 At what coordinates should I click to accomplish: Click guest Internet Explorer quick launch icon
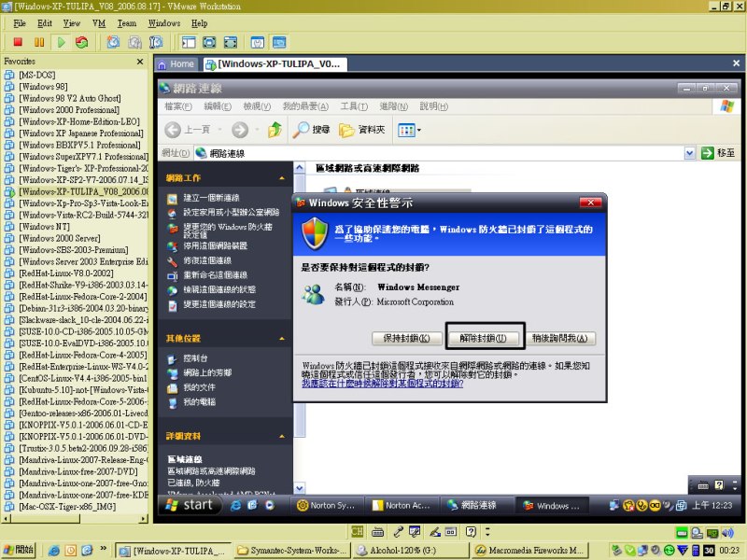(x=235, y=505)
